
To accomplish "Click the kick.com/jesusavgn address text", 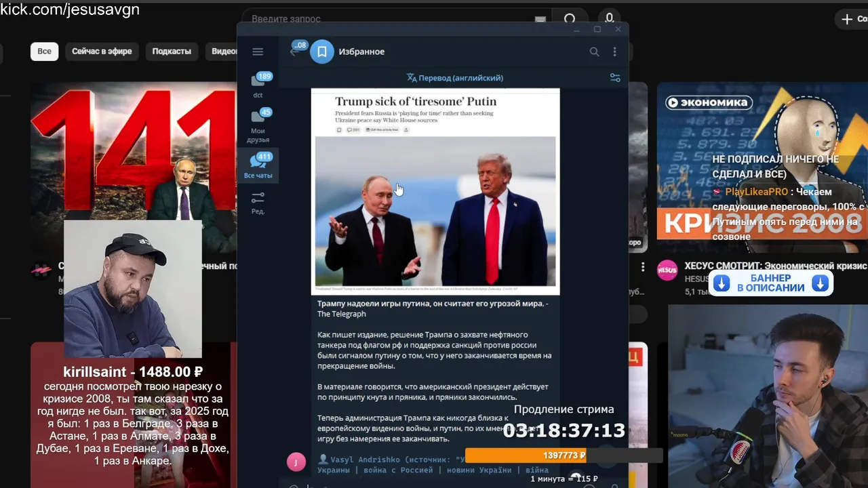I will click(x=70, y=9).
